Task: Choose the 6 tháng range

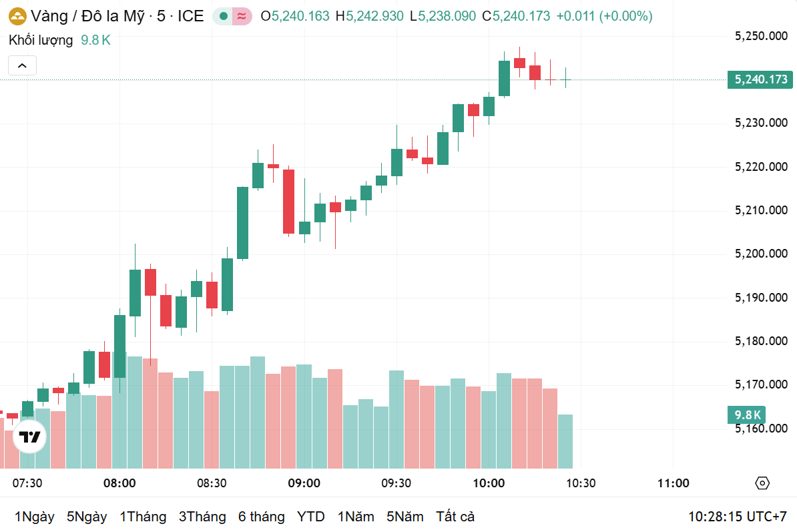Action: [x=261, y=517]
